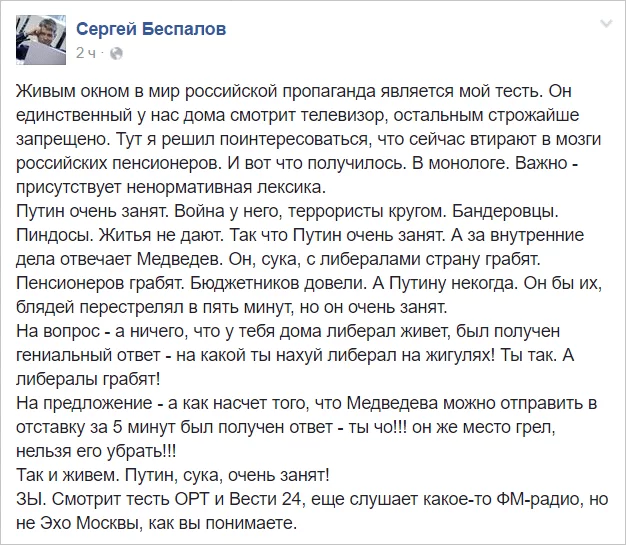This screenshot has height=545, width=626.
Task: Click the phrase "присутствует ненормативная лексика"
Action: coord(171,187)
